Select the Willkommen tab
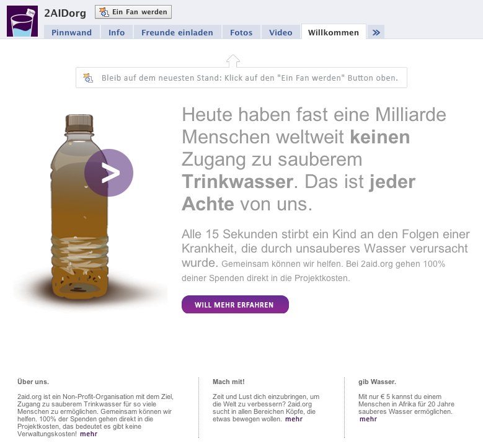The image size is (483, 448). click(x=334, y=33)
